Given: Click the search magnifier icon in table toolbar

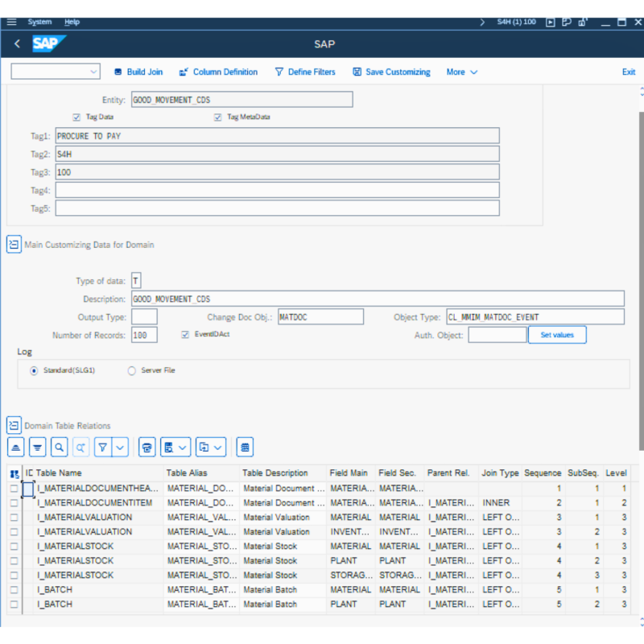Looking at the screenshot, I should pyautogui.click(x=59, y=447).
